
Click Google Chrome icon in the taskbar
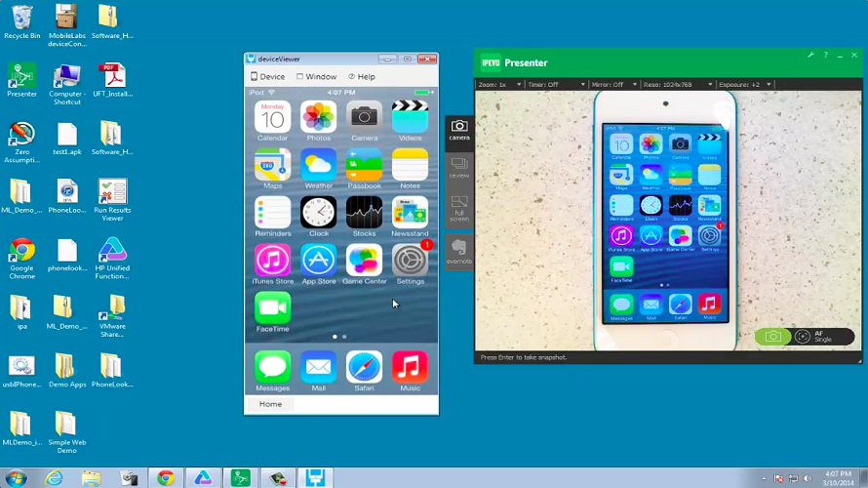click(x=166, y=477)
